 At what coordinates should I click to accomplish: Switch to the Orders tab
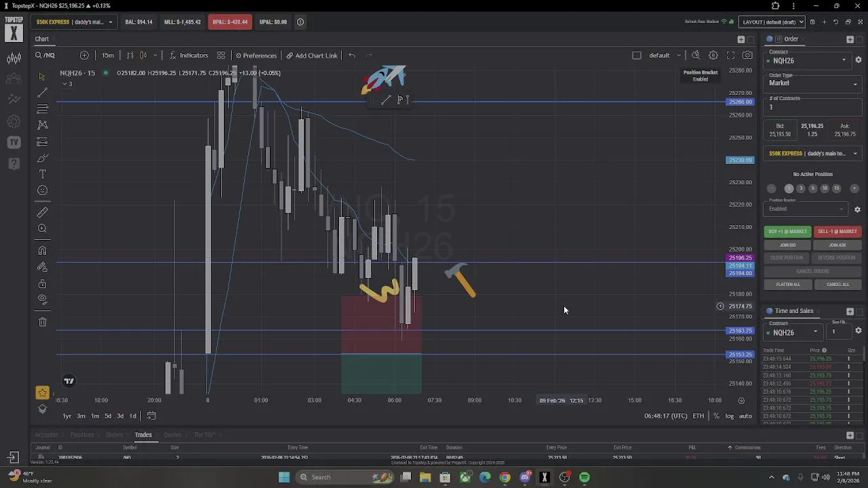coord(114,434)
